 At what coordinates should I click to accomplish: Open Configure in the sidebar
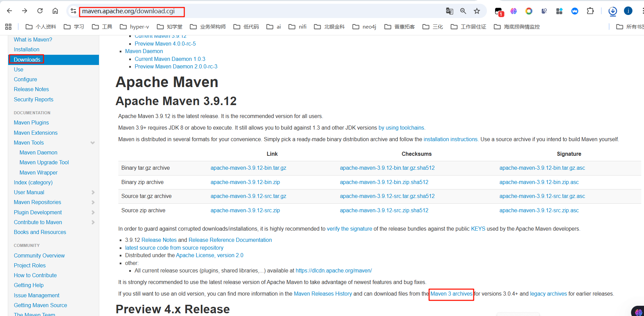point(26,79)
